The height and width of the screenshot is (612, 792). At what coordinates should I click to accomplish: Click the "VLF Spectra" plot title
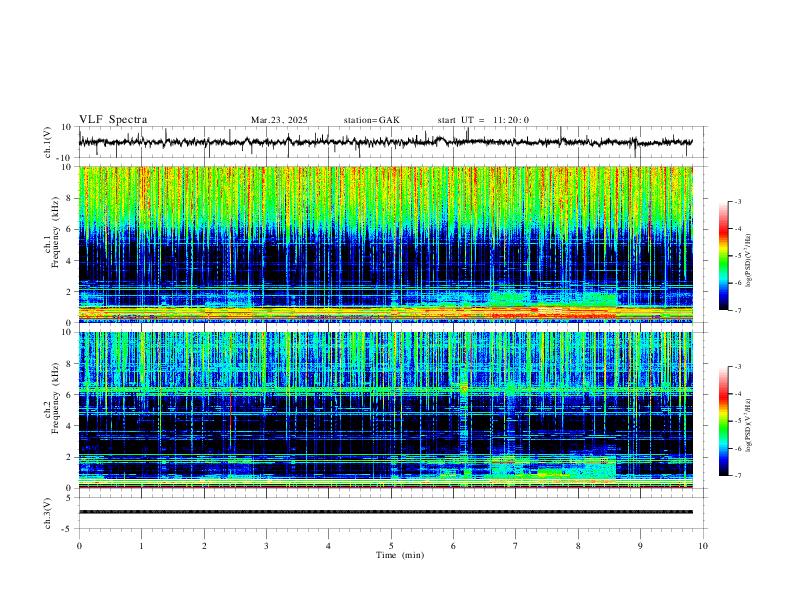tap(113, 120)
